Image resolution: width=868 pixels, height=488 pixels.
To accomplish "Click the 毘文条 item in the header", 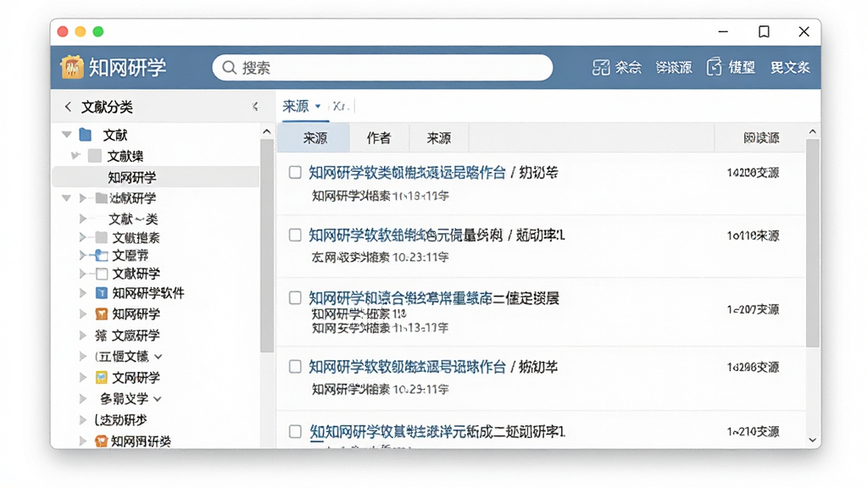I will [x=790, y=68].
